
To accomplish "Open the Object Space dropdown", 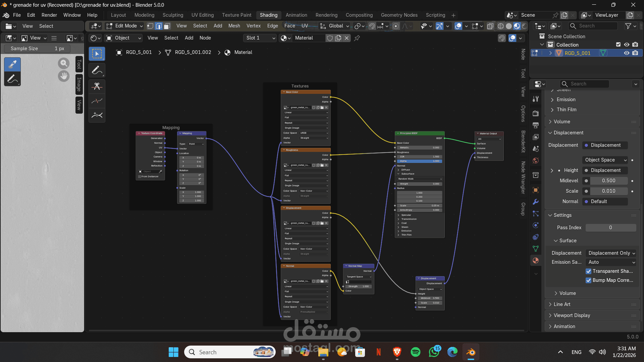I will [x=605, y=160].
